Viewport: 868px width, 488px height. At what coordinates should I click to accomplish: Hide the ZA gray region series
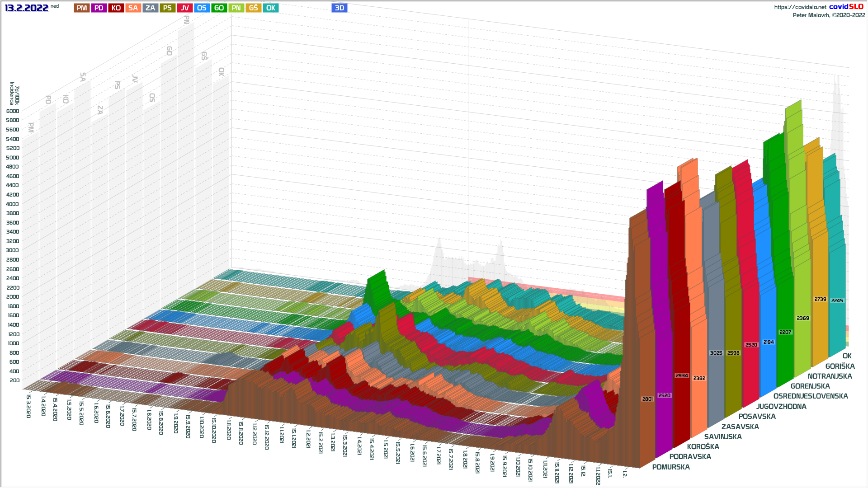[x=150, y=8]
